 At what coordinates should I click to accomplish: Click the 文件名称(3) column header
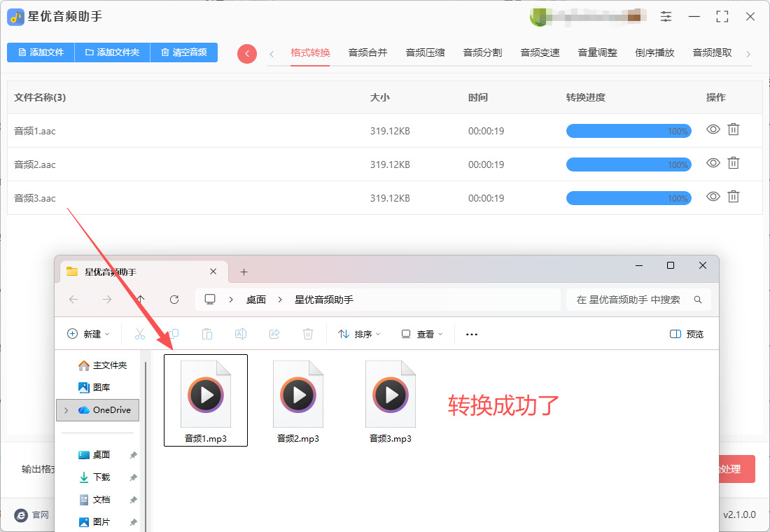coord(40,97)
